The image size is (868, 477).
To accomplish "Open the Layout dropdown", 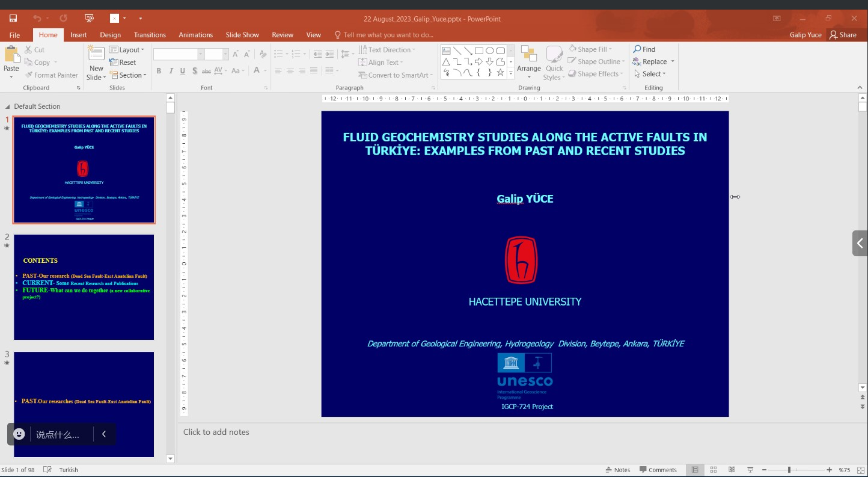I will pyautogui.click(x=127, y=50).
